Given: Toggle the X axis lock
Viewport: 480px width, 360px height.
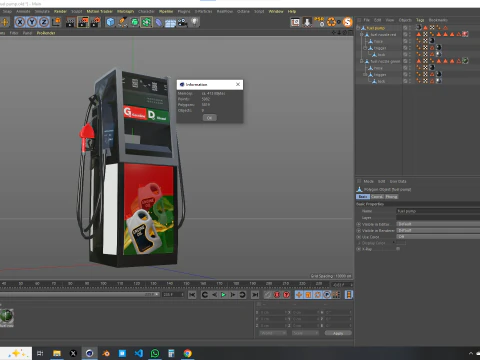Looking at the screenshot, I should (20, 22).
